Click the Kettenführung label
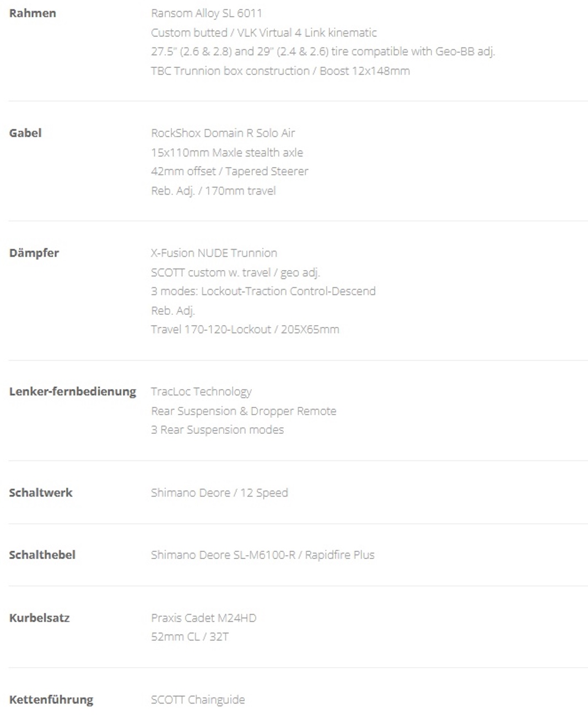Screen dimensions: 588x720 pos(51,700)
